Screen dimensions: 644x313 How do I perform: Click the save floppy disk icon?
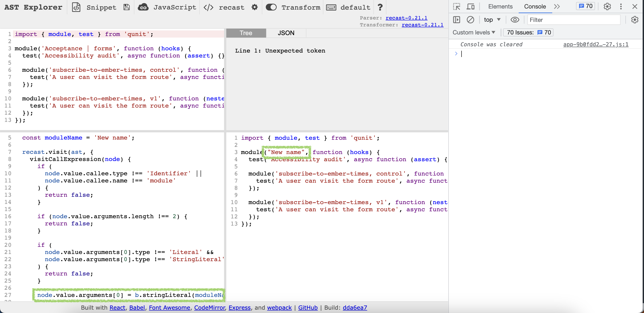tap(127, 7)
